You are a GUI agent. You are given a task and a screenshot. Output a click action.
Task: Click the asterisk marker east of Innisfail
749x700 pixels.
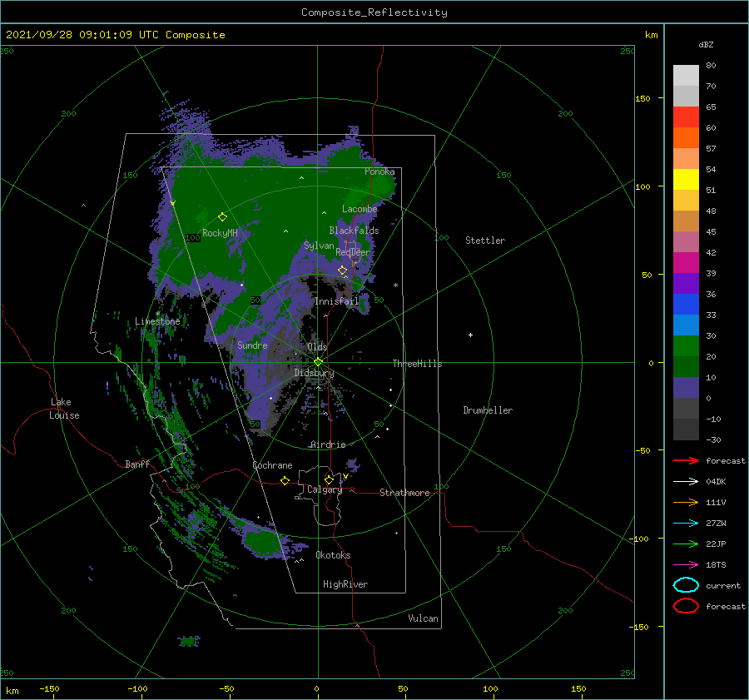click(x=395, y=285)
